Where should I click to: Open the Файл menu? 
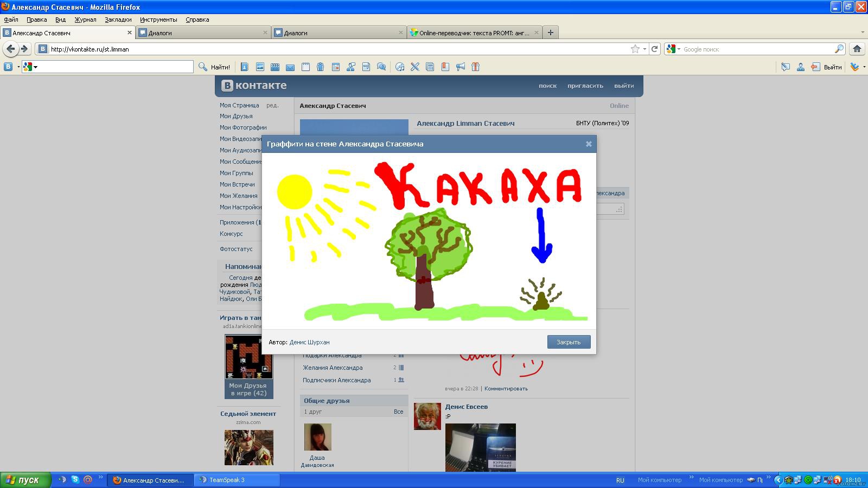(x=11, y=20)
